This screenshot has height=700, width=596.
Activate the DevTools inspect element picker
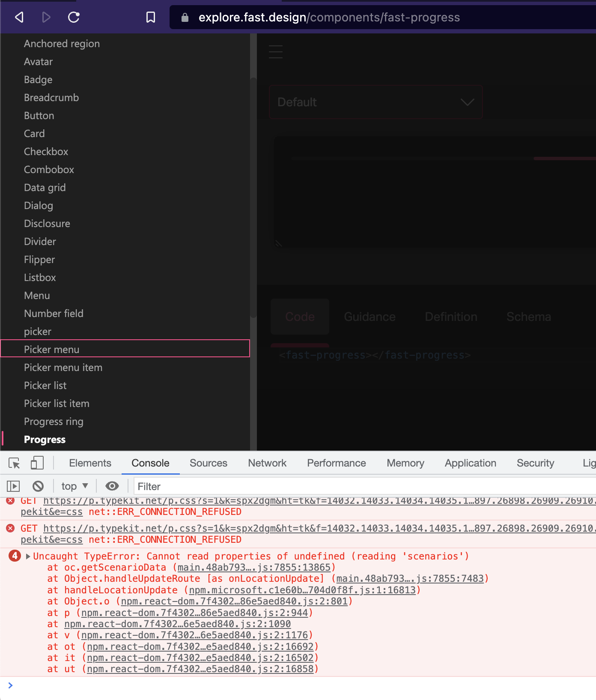(x=14, y=463)
